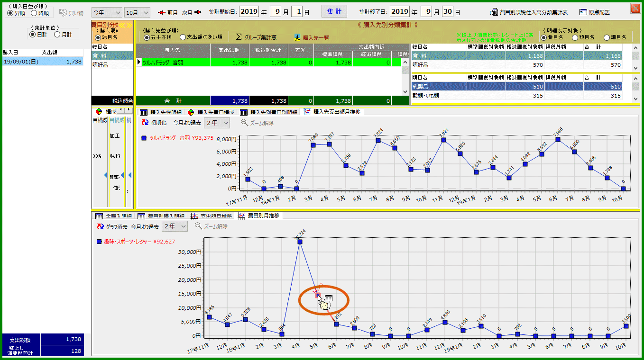644x360 pixels.
Task: Open グループ集計窓 sigma icon
Action: pyautogui.click(x=239, y=37)
